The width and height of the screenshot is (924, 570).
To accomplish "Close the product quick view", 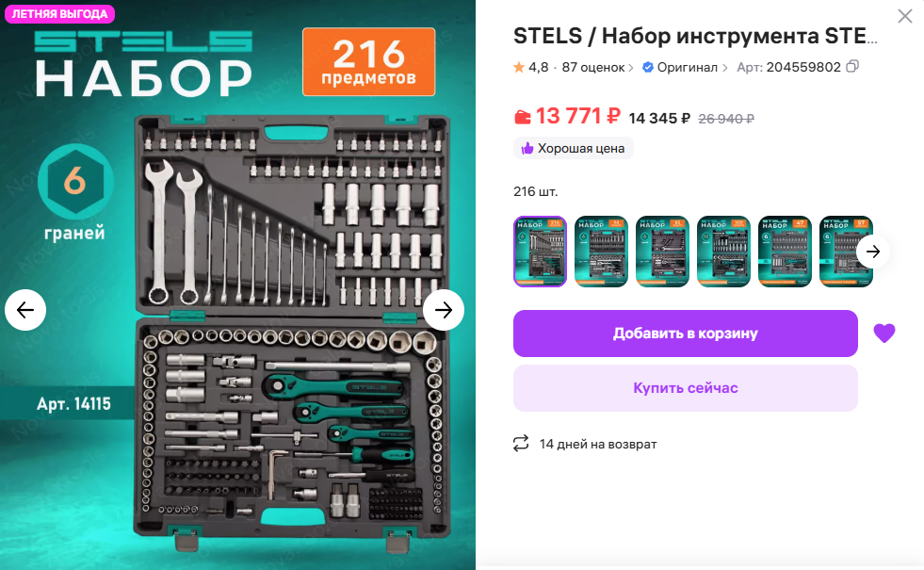I will click(x=904, y=16).
